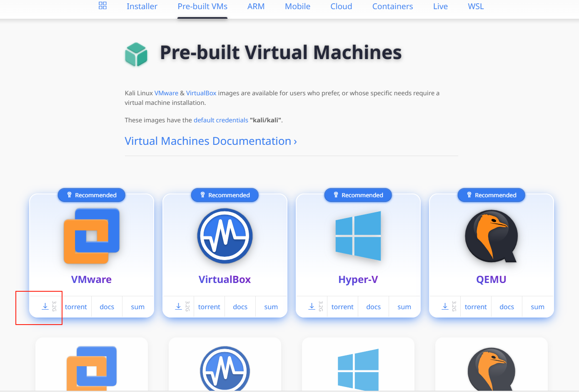Follow the VirtualBox link in the description

click(x=201, y=93)
